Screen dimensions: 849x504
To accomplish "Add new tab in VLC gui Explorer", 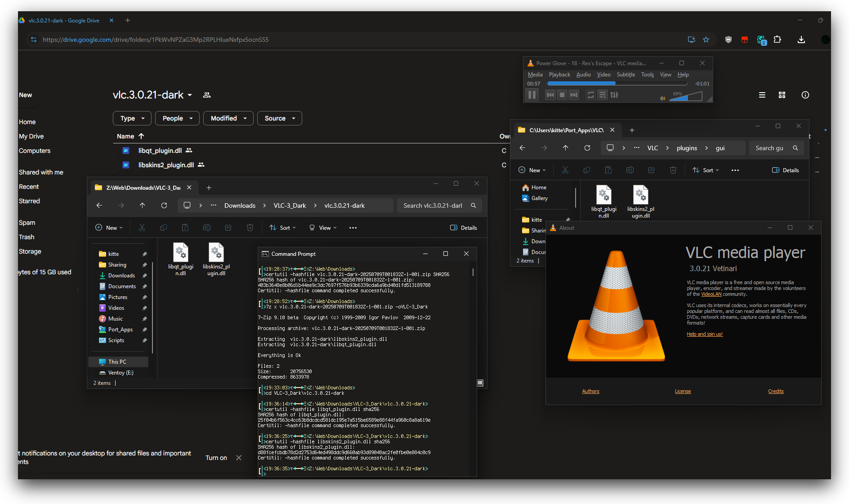I will tap(632, 130).
